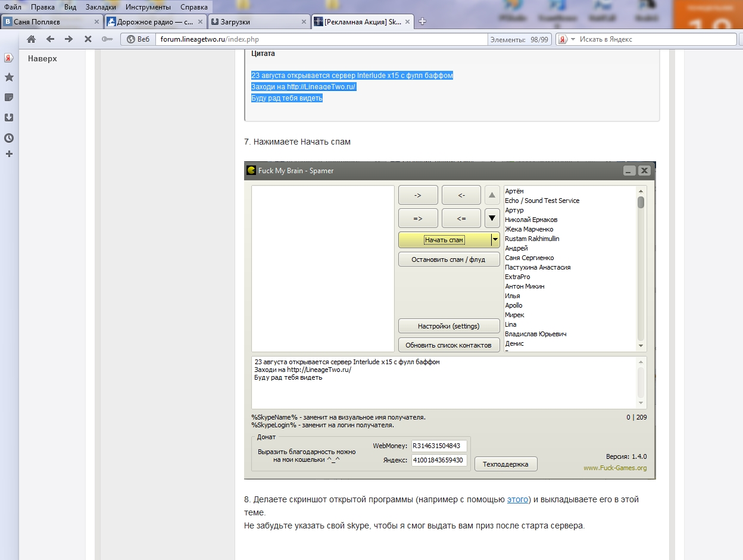Click the -> single arrow button
743x560 pixels.
(418, 195)
